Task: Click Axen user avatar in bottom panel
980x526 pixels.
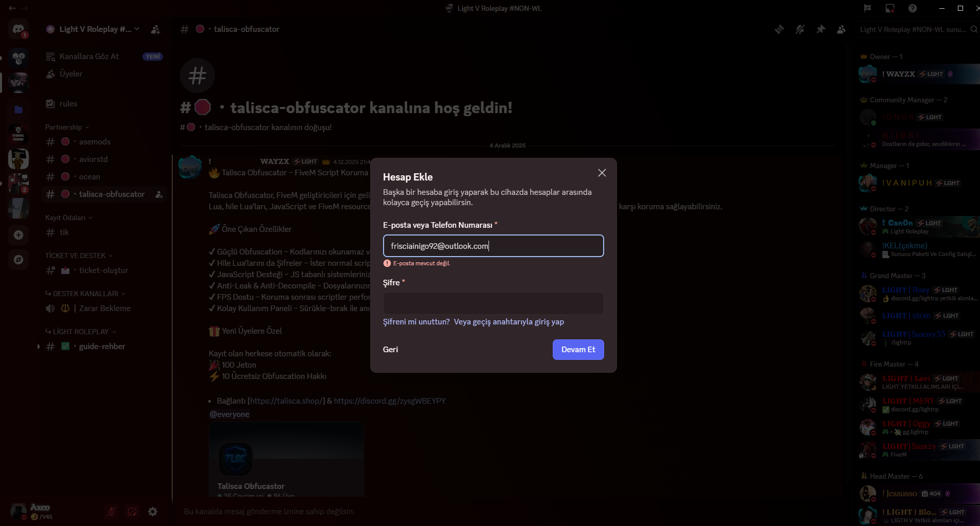Action: pyautogui.click(x=19, y=512)
